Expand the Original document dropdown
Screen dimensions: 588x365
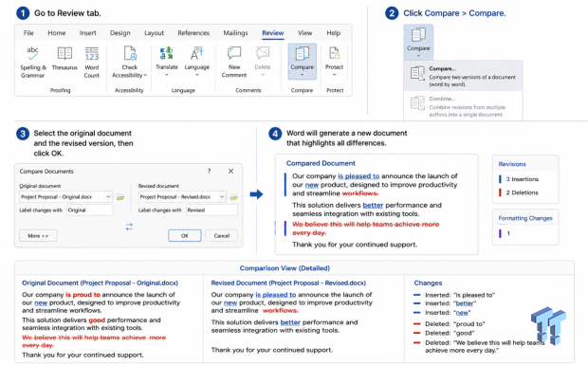pyautogui.click(x=108, y=197)
